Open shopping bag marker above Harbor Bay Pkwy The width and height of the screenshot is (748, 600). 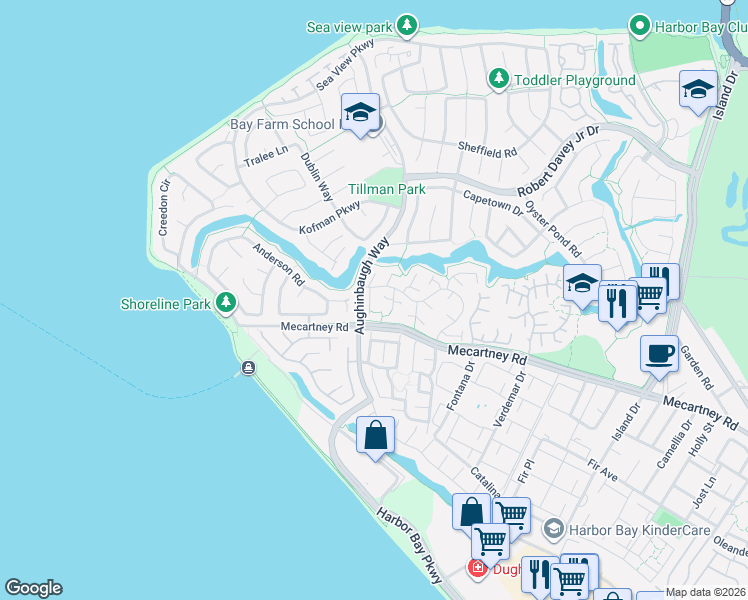pos(375,437)
